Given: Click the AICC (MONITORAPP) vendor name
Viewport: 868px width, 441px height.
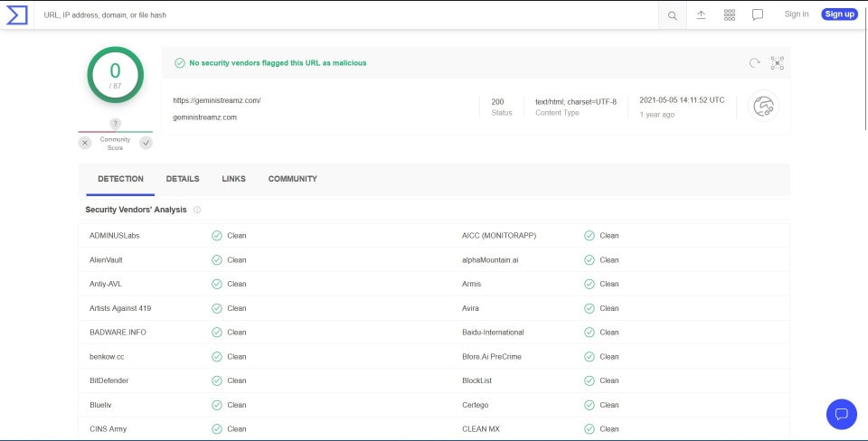Looking at the screenshot, I should click(499, 236).
